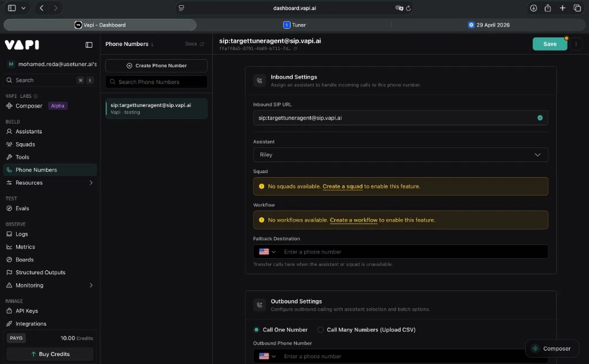
Task: Go to Squads section
Action: point(25,144)
